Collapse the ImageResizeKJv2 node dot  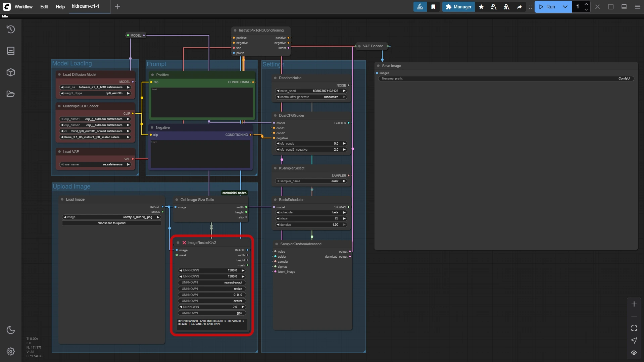pyautogui.click(x=178, y=243)
